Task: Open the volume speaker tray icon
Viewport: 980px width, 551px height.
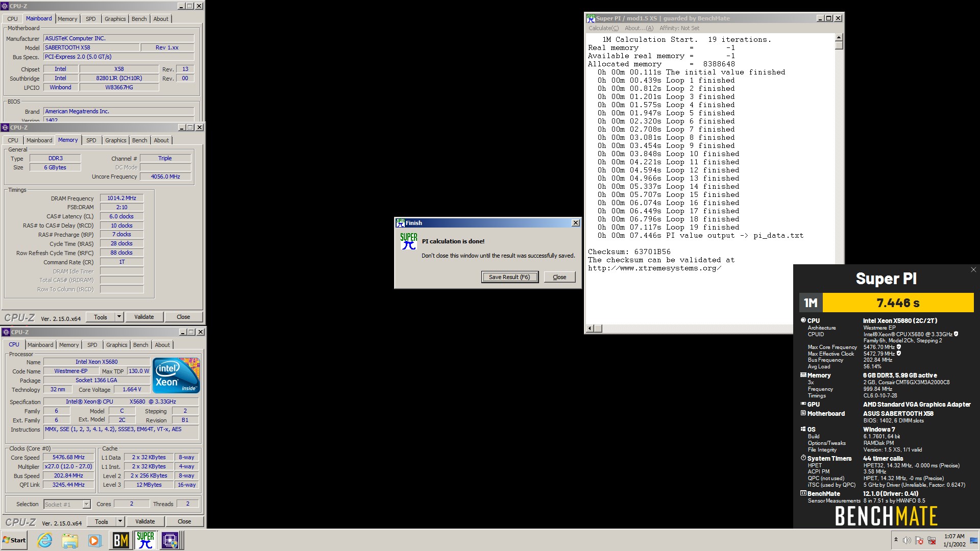Action: 907,540
